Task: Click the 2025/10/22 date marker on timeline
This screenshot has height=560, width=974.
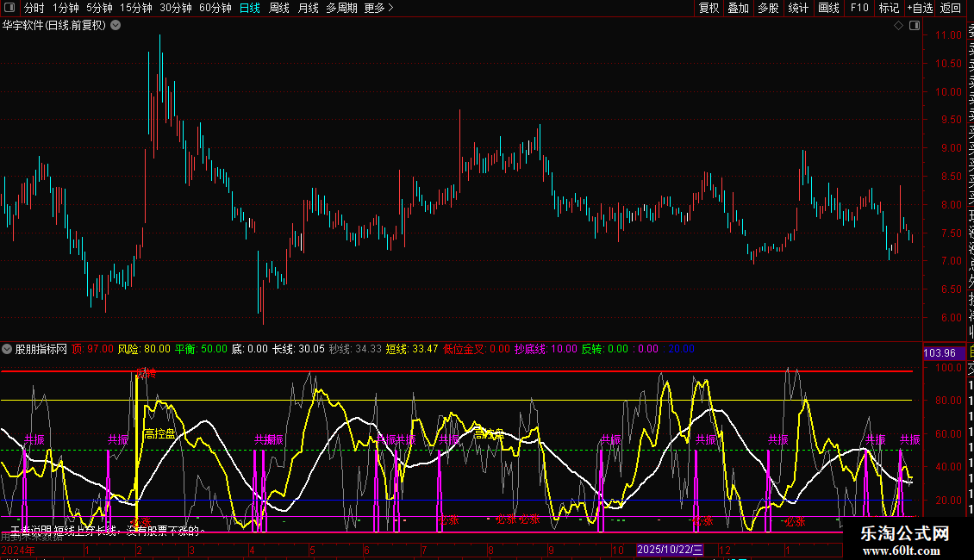Action: pyautogui.click(x=671, y=550)
